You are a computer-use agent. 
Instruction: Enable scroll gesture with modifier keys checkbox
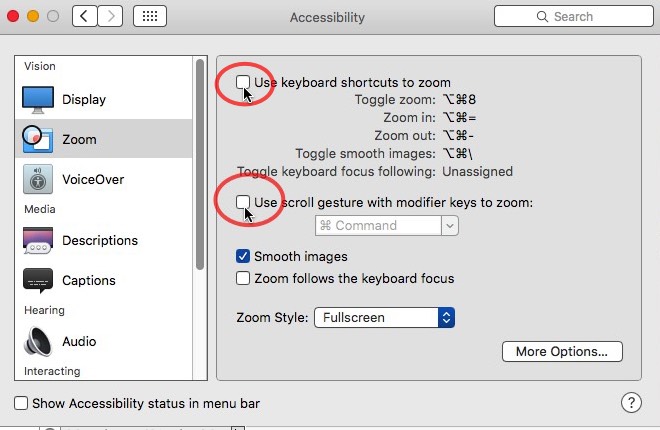pos(243,202)
